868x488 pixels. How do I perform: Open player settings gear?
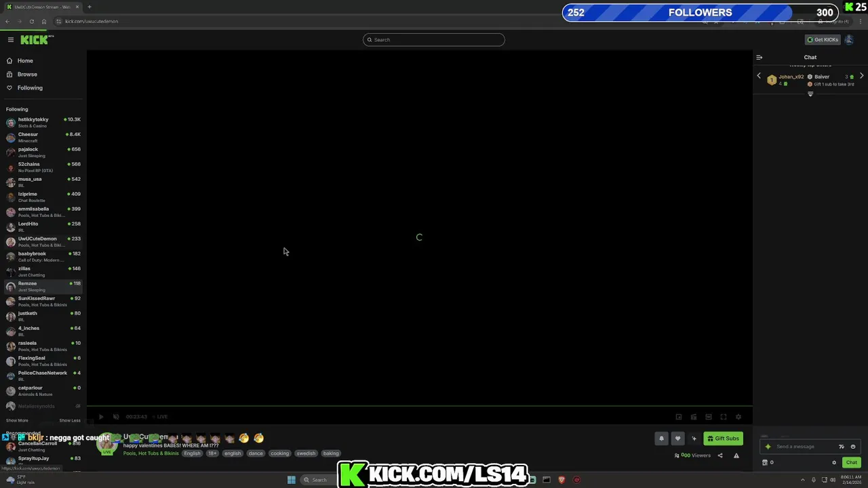click(x=738, y=417)
